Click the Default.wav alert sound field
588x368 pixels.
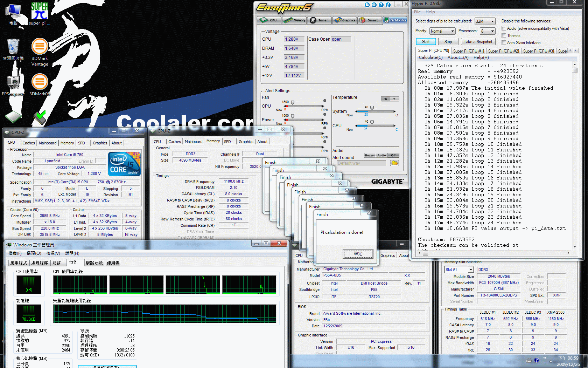tap(361, 163)
